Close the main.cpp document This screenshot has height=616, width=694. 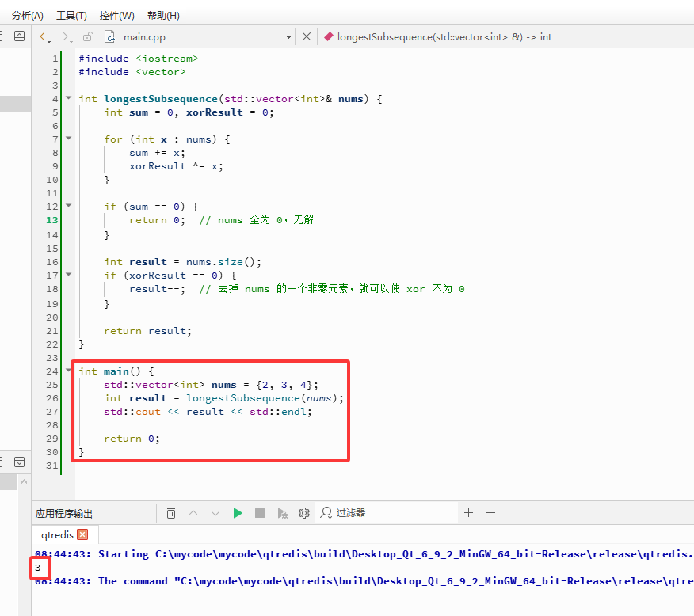tap(307, 36)
